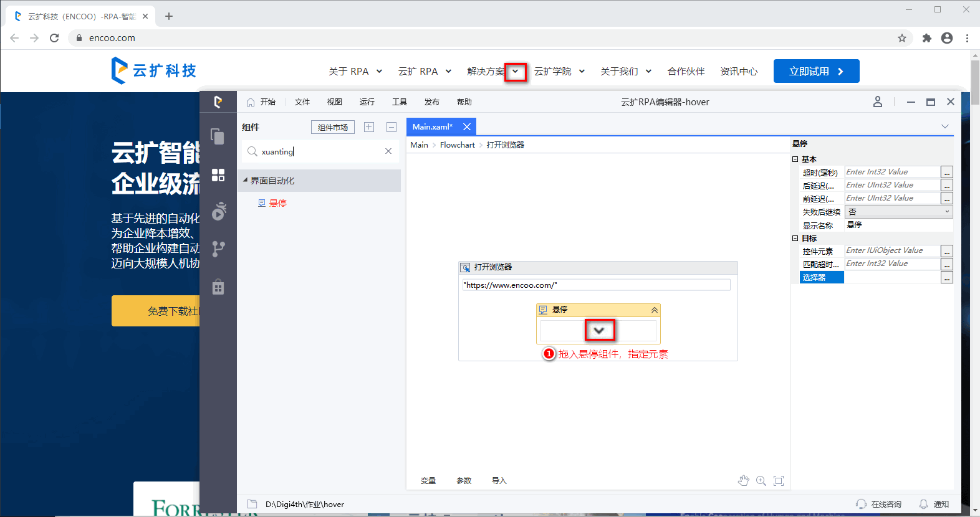Collapse all components with minus icon
This screenshot has height=517, width=980.
tap(392, 127)
